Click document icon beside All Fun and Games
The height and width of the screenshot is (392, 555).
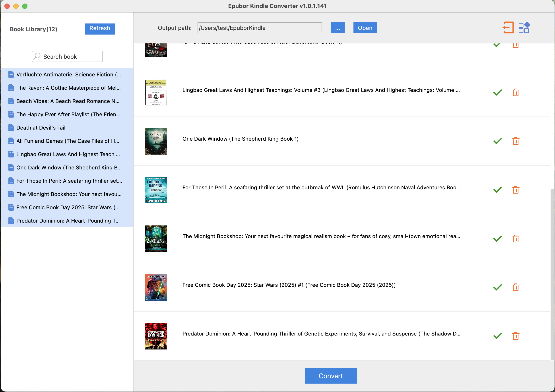tap(11, 141)
